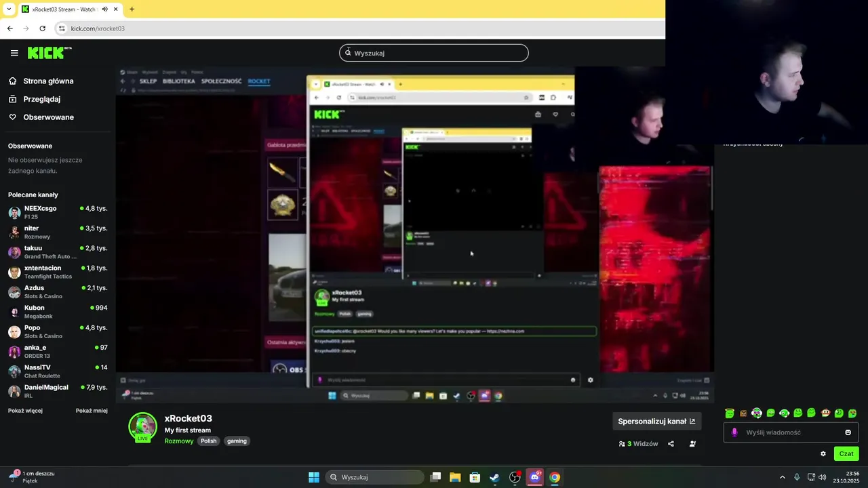Open the takuu channel
Viewport: 868px width, 488px height.
click(58, 252)
